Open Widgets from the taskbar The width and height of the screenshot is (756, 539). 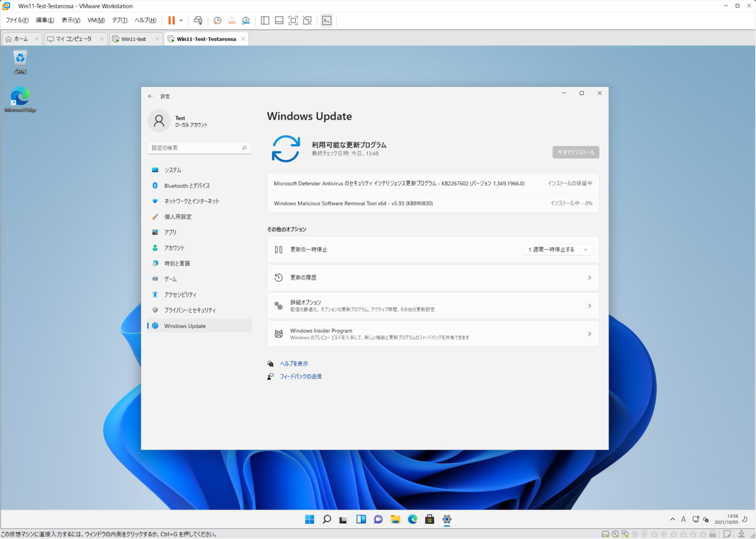(361, 519)
